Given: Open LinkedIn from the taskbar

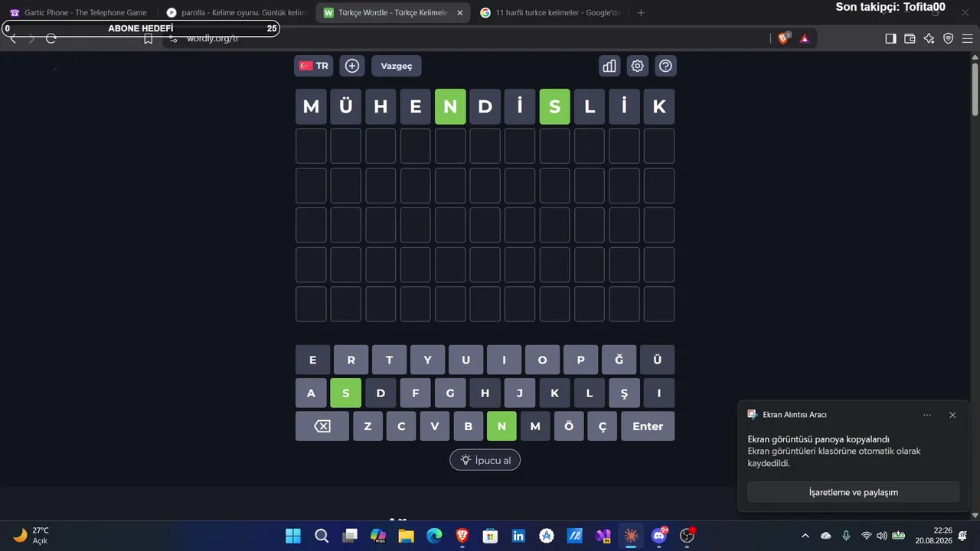Looking at the screenshot, I should (518, 536).
